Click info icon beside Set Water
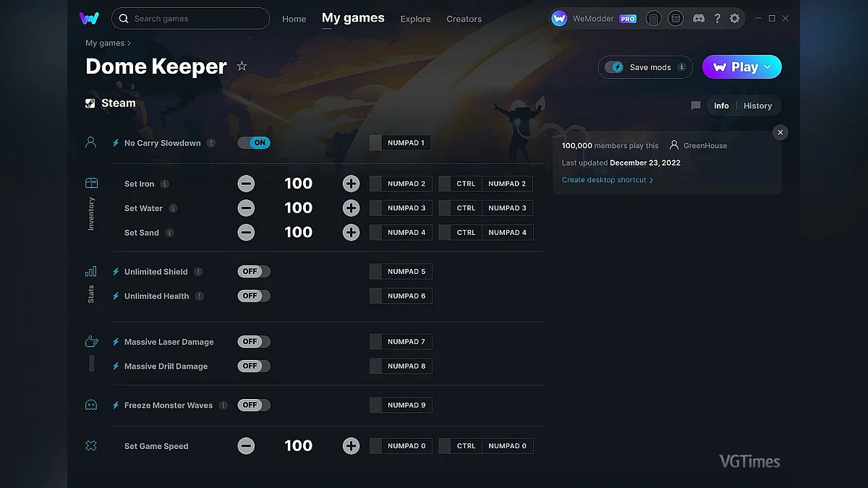 (173, 208)
